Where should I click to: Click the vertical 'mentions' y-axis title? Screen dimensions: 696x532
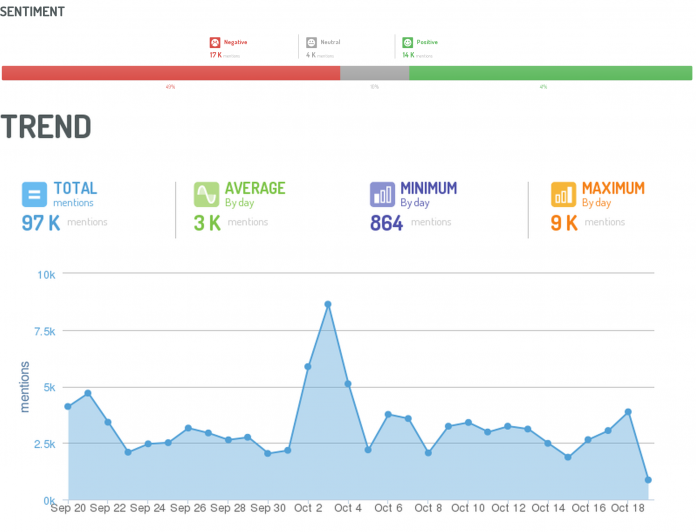[25, 387]
